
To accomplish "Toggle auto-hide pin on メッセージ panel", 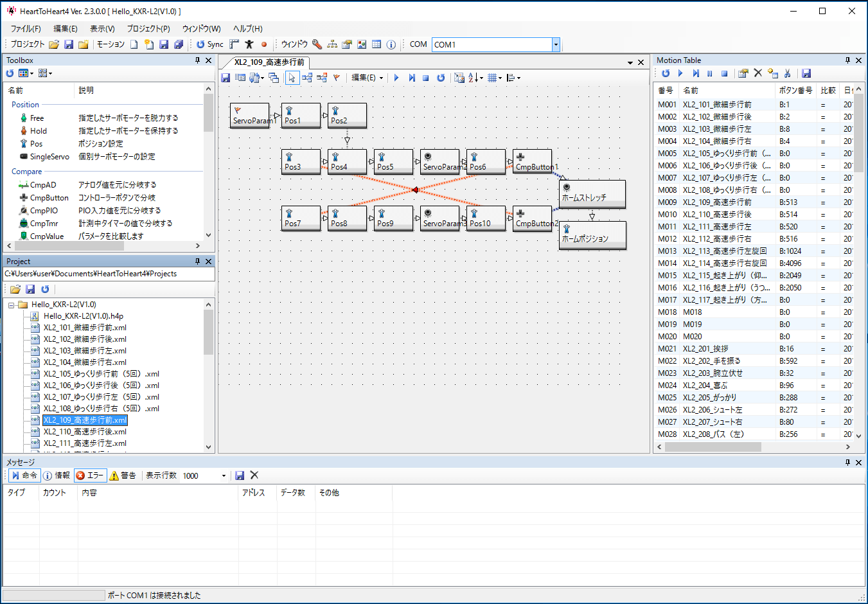I will (847, 463).
